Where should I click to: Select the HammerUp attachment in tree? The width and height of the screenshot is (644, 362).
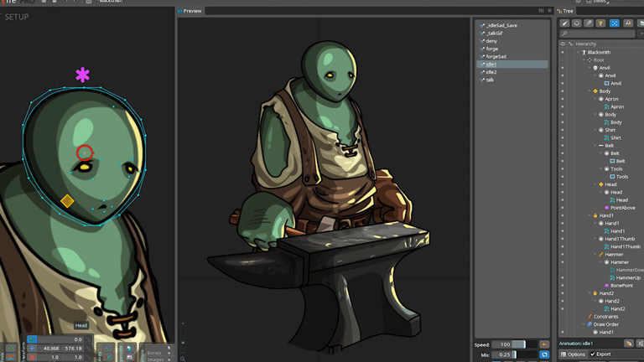pos(628,278)
